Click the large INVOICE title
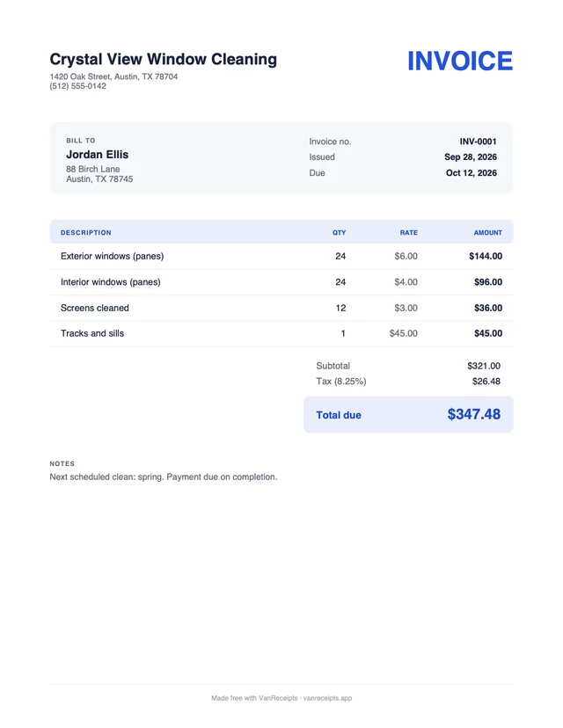Screen dimensions: 563x728 pyautogui.click(x=460, y=61)
